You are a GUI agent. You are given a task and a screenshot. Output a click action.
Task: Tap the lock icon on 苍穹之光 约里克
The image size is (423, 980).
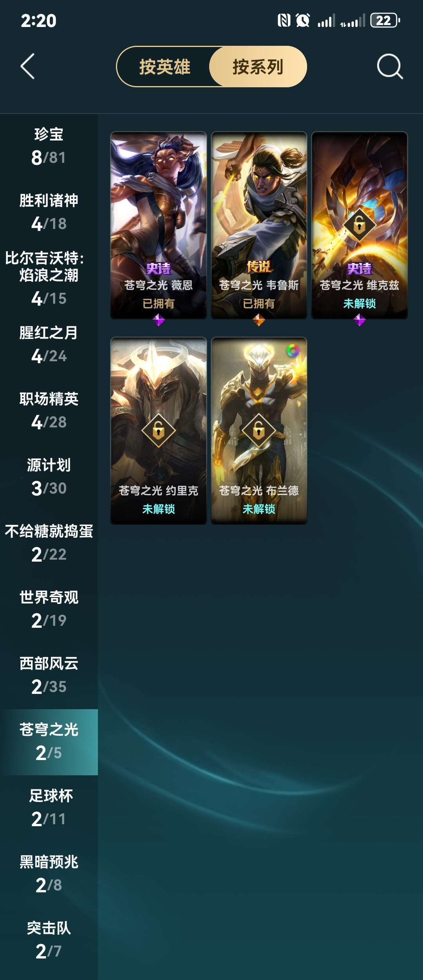coord(159,431)
